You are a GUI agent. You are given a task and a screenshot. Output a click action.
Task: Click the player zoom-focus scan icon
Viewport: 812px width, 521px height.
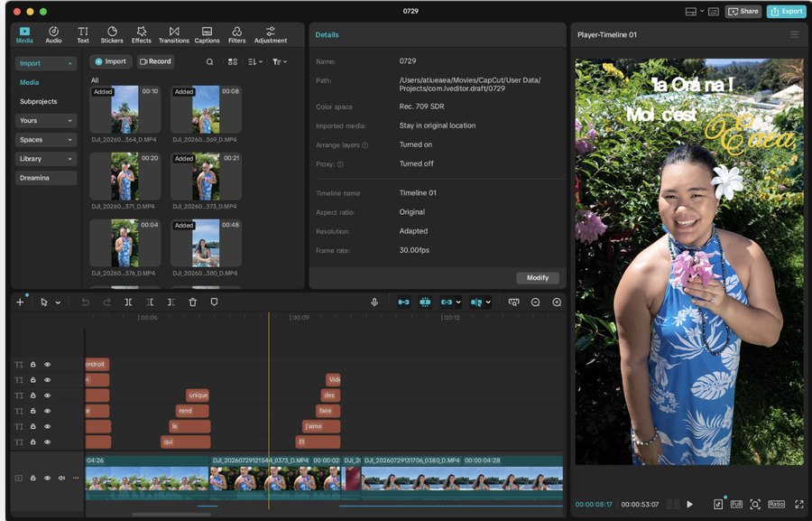coord(755,504)
